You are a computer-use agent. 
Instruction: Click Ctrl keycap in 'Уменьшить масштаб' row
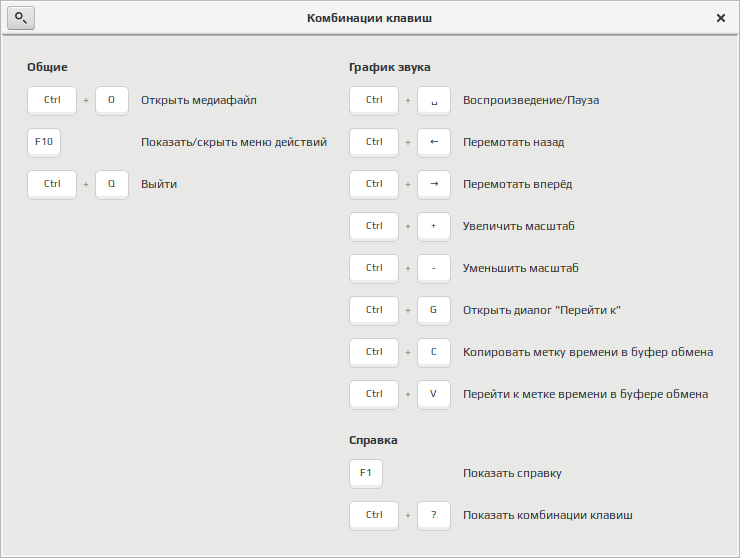[374, 268]
